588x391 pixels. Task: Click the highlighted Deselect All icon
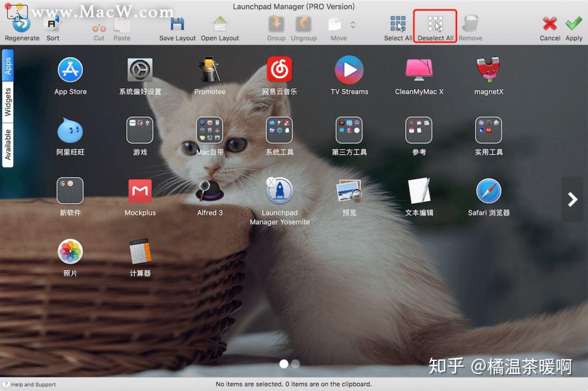click(x=434, y=23)
